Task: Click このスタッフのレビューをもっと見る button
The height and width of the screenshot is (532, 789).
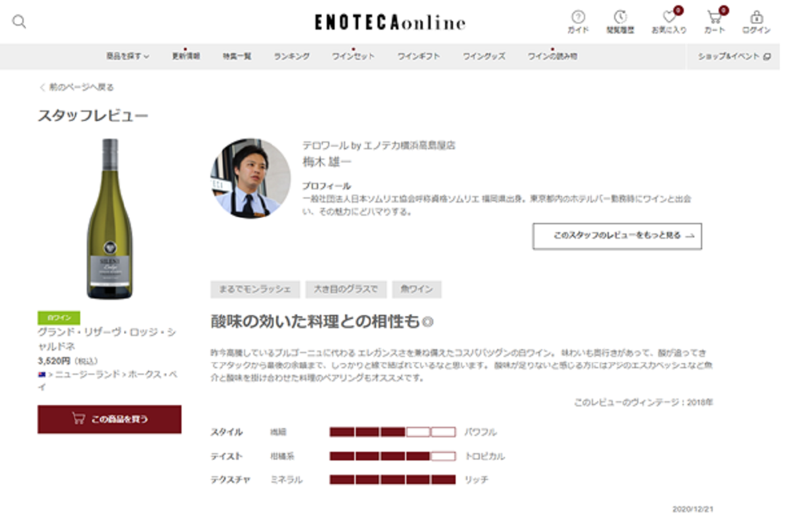Action: pyautogui.click(x=617, y=235)
